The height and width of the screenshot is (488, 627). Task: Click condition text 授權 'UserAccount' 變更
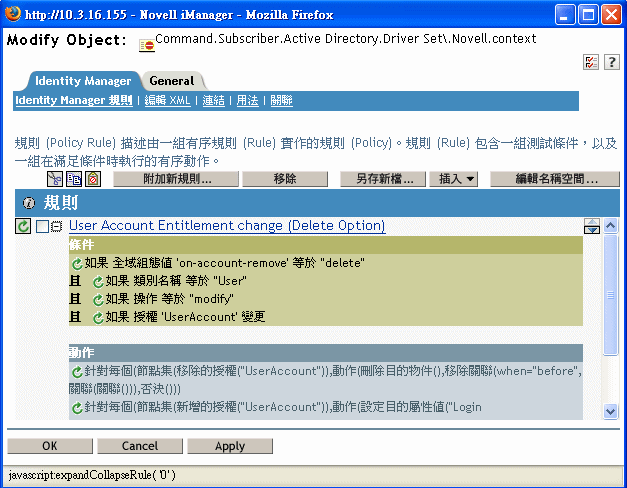click(185, 317)
